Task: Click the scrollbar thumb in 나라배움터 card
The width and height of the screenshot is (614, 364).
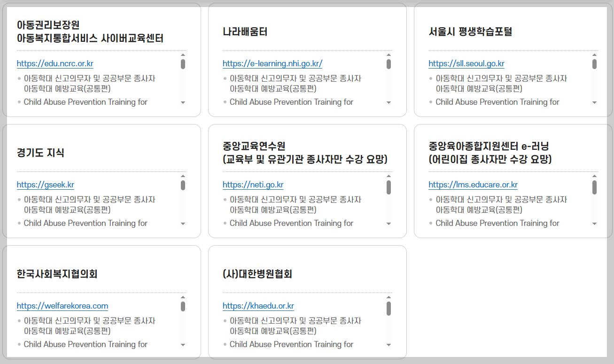Action: (x=389, y=64)
